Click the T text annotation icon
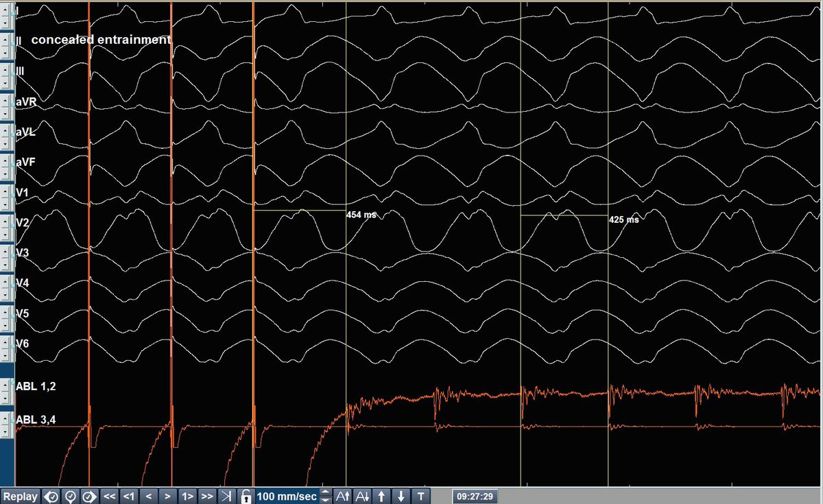The image size is (823, 504). point(420,496)
